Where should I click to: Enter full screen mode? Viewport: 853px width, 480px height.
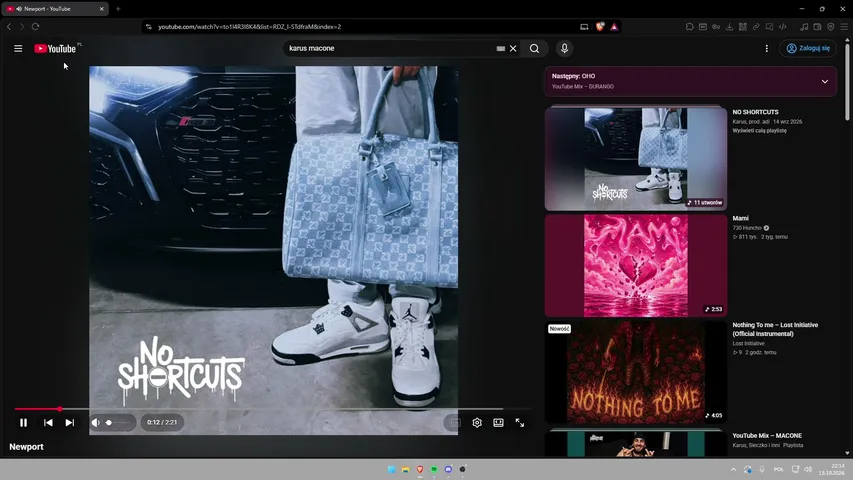click(x=520, y=423)
